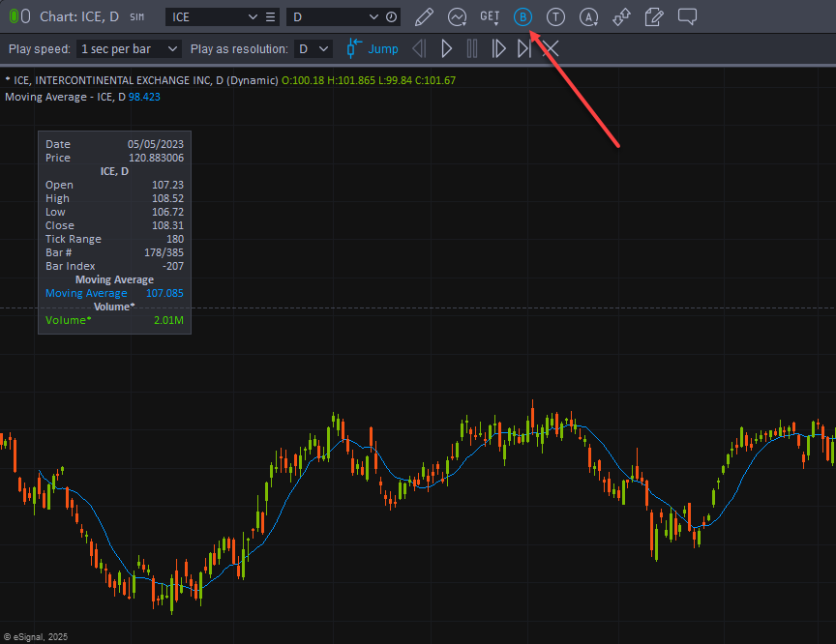
Task: Click the GET toolbar button
Action: [x=491, y=16]
